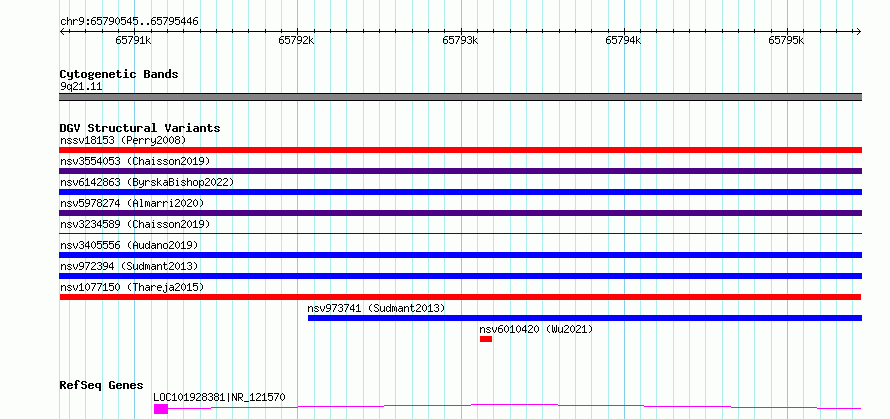Click the Cytogenetic Bands track title
The width and height of the screenshot is (890, 419).
point(119,74)
